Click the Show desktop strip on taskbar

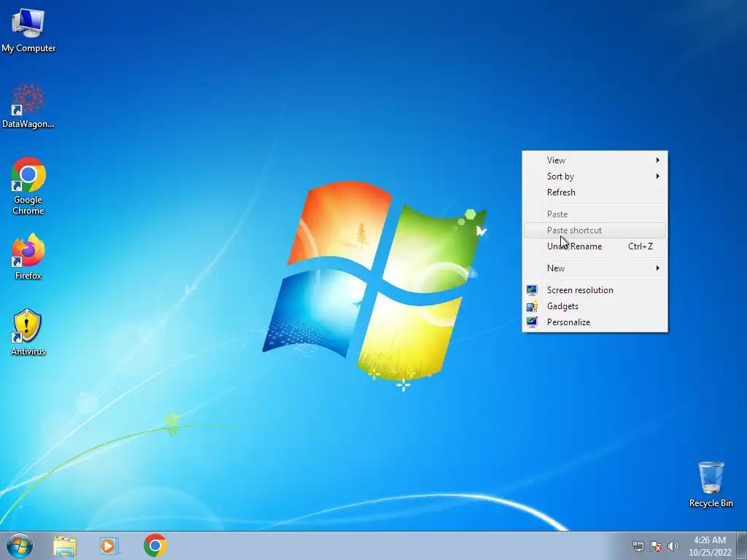[x=742, y=545]
